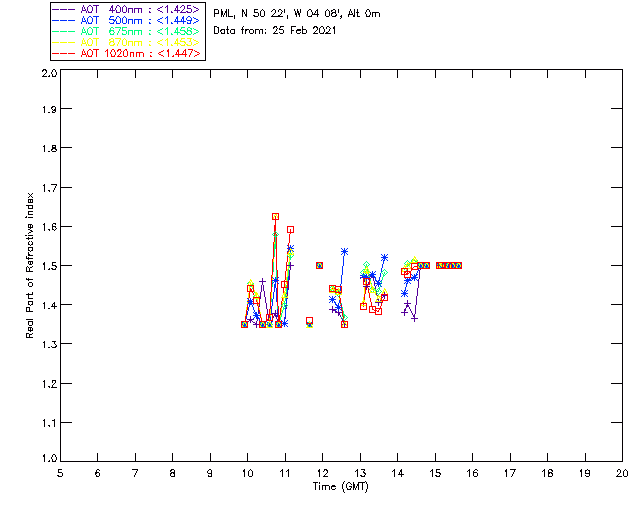Click the x-axis tick label 20

(x=622, y=473)
